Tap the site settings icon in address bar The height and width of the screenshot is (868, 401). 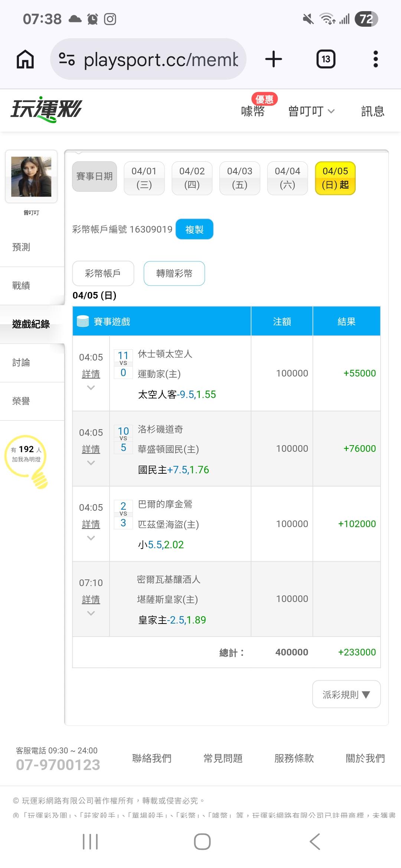pyautogui.click(x=67, y=59)
